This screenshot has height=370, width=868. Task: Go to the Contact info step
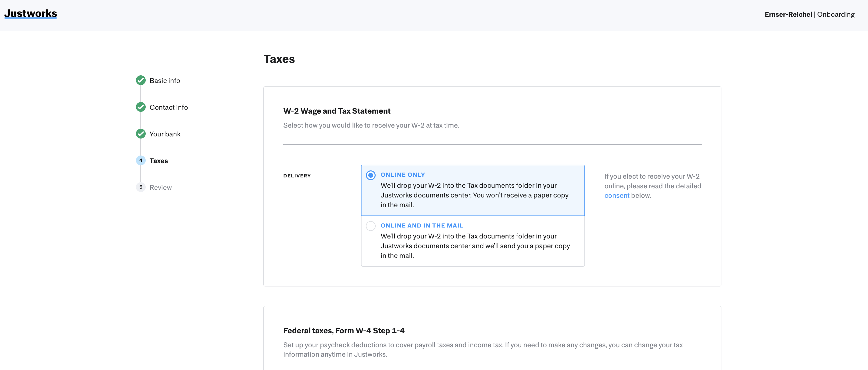[168, 107]
